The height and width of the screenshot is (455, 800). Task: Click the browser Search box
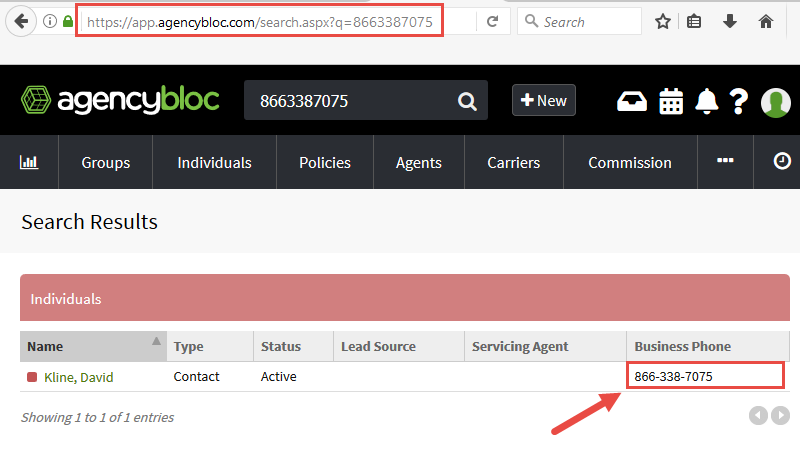click(579, 21)
